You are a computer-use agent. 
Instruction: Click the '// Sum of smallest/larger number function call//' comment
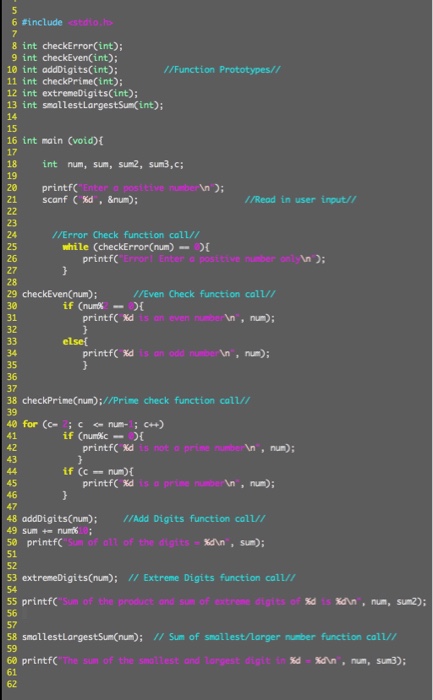[x=275, y=637]
